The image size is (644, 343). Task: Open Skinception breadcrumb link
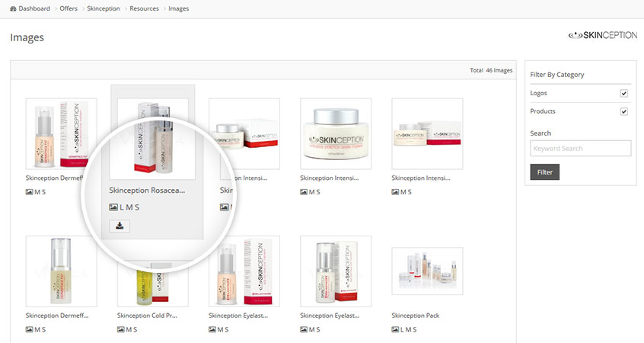[x=104, y=8]
